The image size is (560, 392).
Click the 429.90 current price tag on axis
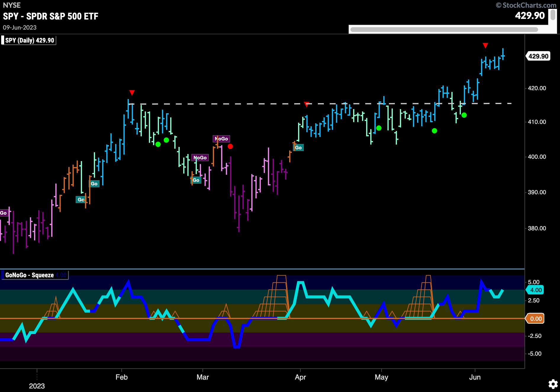(538, 56)
